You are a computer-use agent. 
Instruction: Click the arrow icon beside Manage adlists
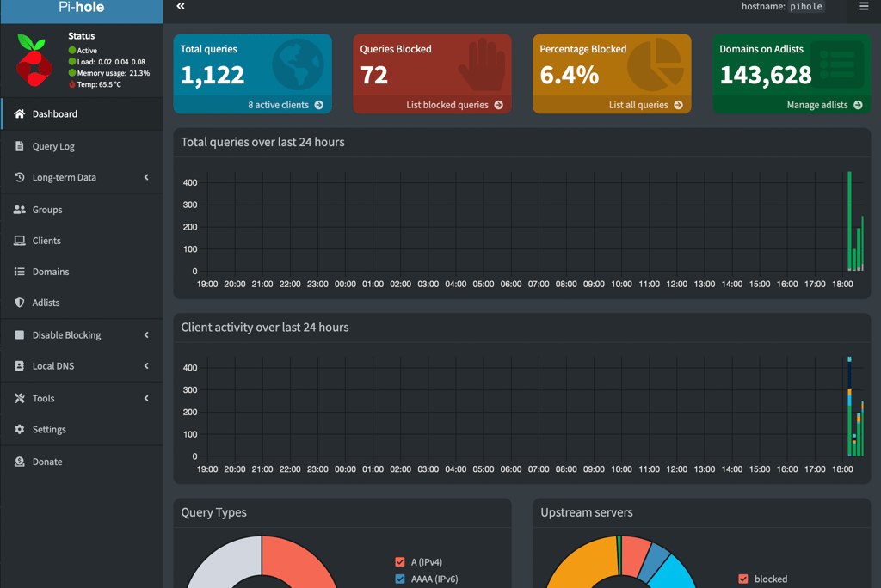[x=858, y=105]
